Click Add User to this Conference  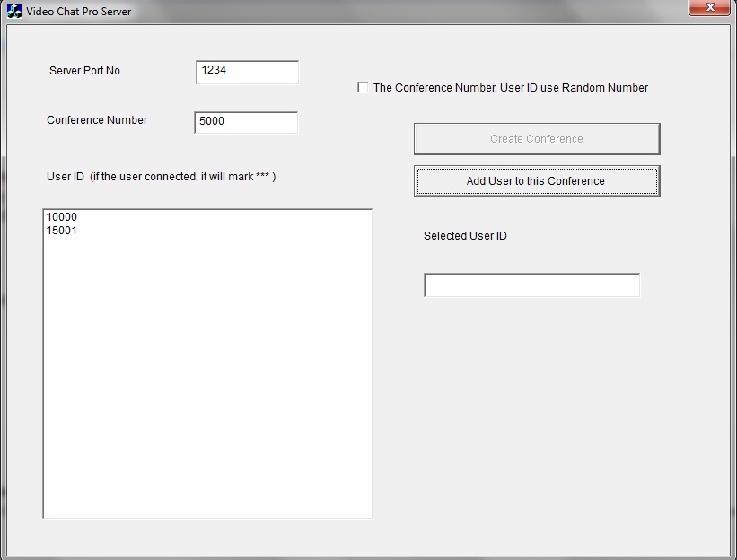(536, 181)
